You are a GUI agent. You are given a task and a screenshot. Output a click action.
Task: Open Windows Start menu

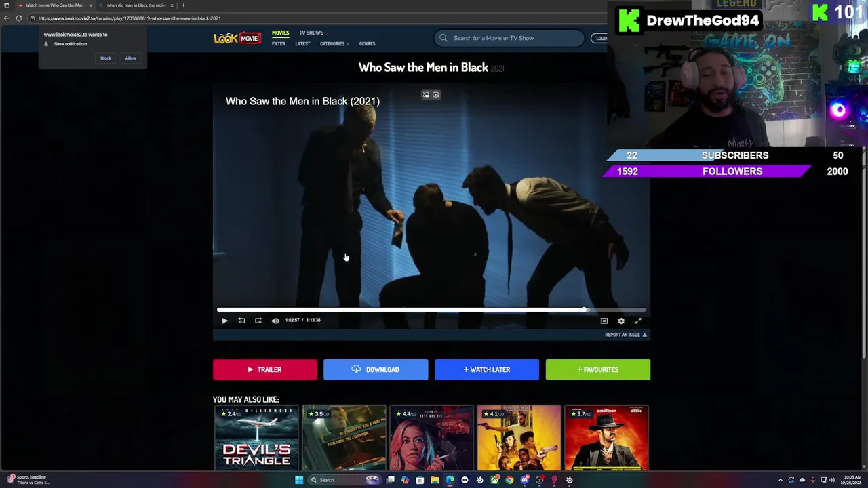point(299,480)
